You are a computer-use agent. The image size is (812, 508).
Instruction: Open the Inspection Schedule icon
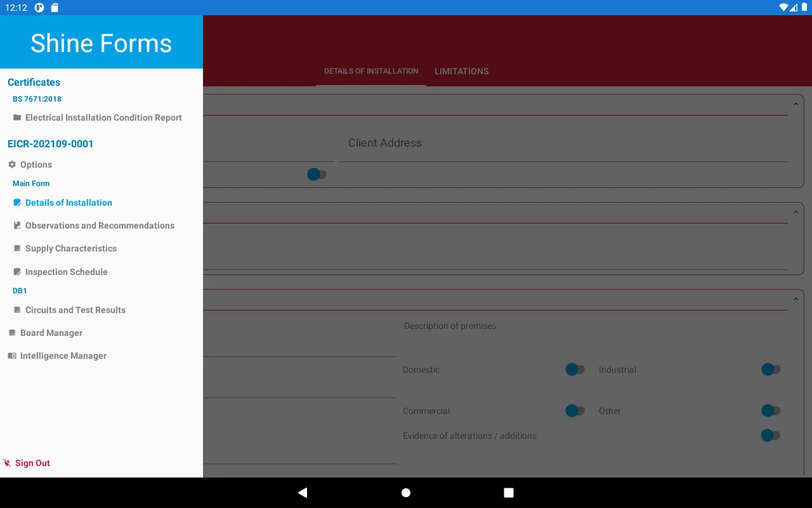(x=16, y=272)
